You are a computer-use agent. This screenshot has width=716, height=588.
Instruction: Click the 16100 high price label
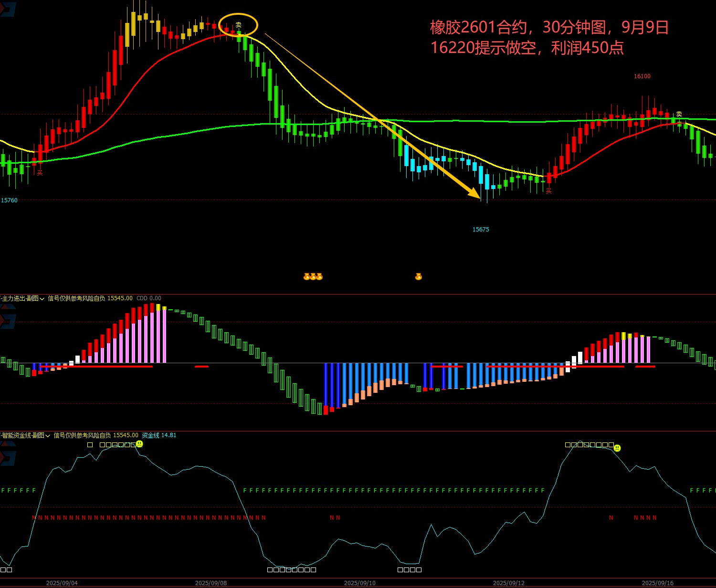642,76
